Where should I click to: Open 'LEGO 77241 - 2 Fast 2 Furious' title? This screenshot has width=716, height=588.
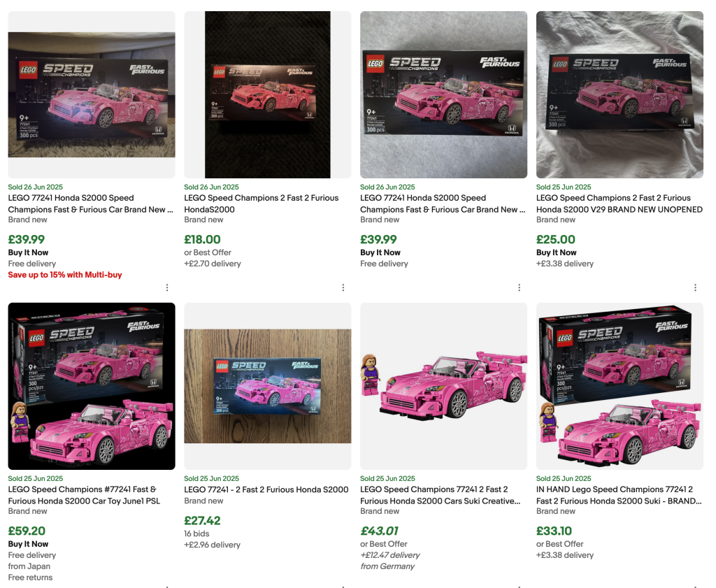(x=266, y=489)
